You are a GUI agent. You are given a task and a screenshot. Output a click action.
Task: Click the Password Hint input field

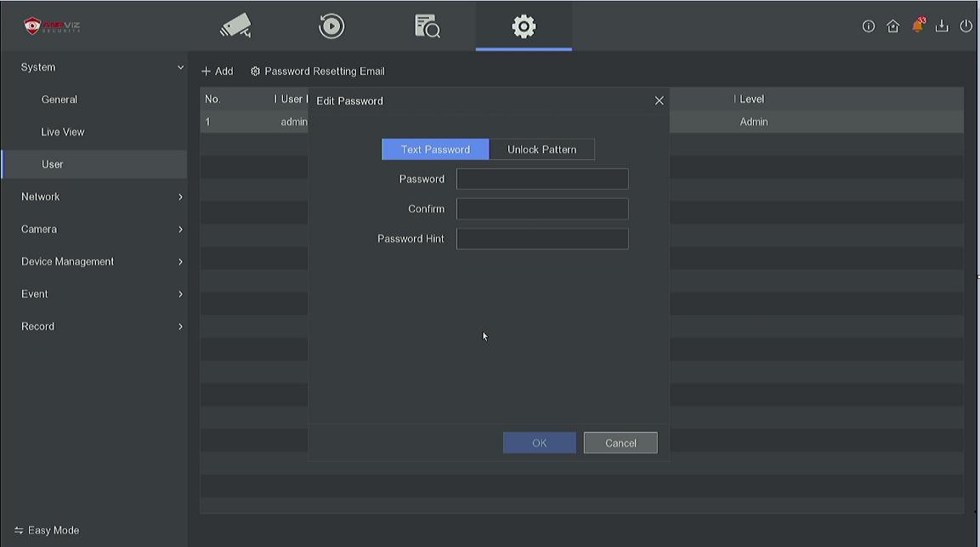click(x=542, y=239)
